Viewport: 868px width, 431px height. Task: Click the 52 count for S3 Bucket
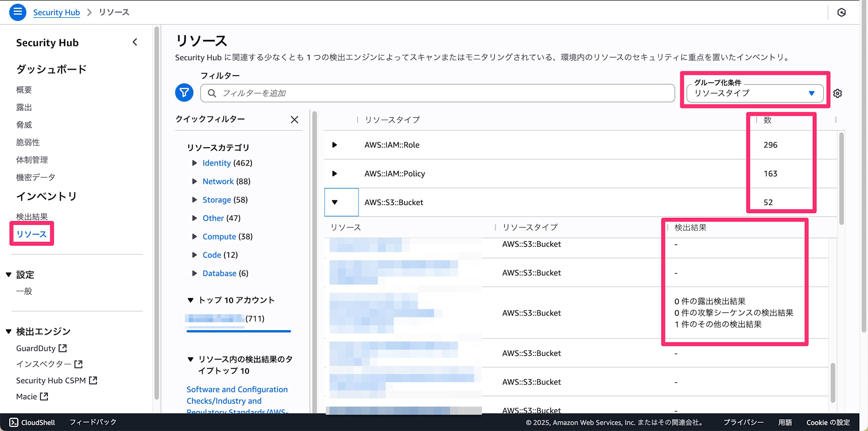[x=768, y=202]
